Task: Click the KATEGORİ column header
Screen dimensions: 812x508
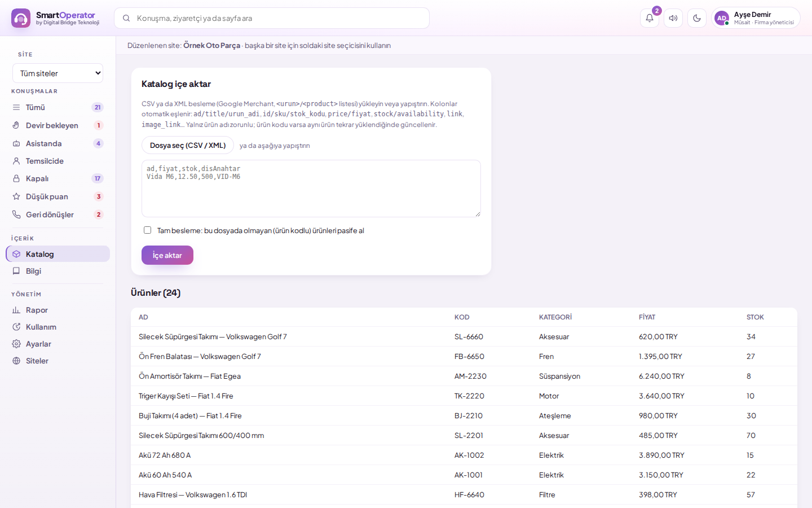Action: tap(555, 317)
